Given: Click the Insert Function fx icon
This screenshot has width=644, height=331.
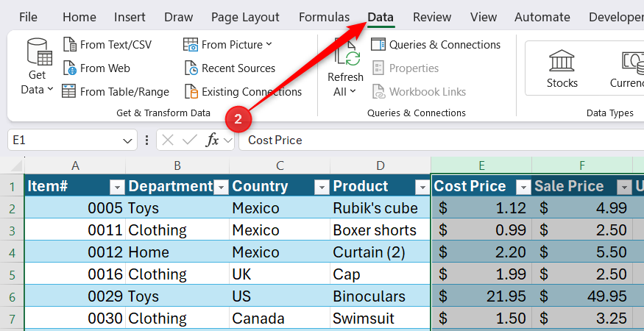Looking at the screenshot, I should tap(212, 140).
